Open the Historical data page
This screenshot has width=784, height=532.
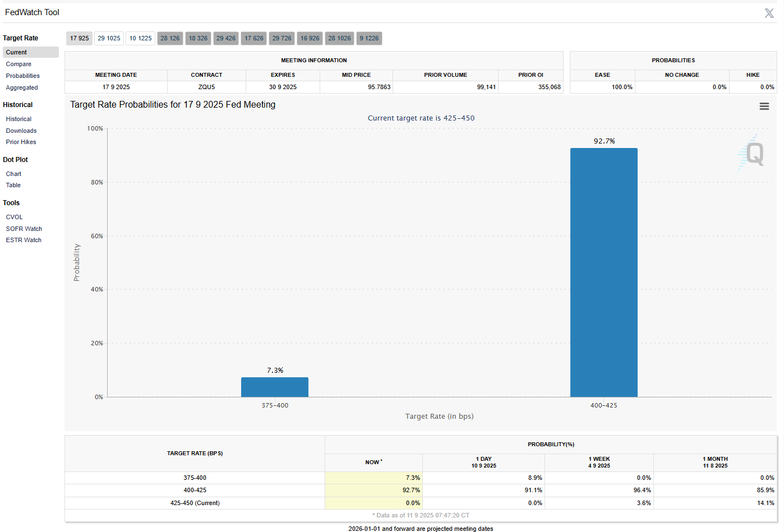[x=19, y=119]
